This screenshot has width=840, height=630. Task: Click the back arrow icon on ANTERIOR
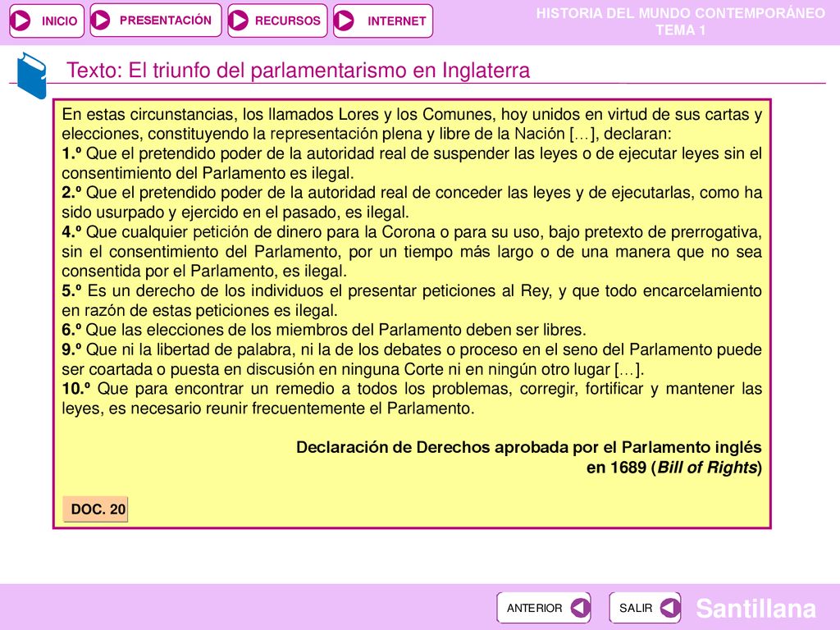580,608
